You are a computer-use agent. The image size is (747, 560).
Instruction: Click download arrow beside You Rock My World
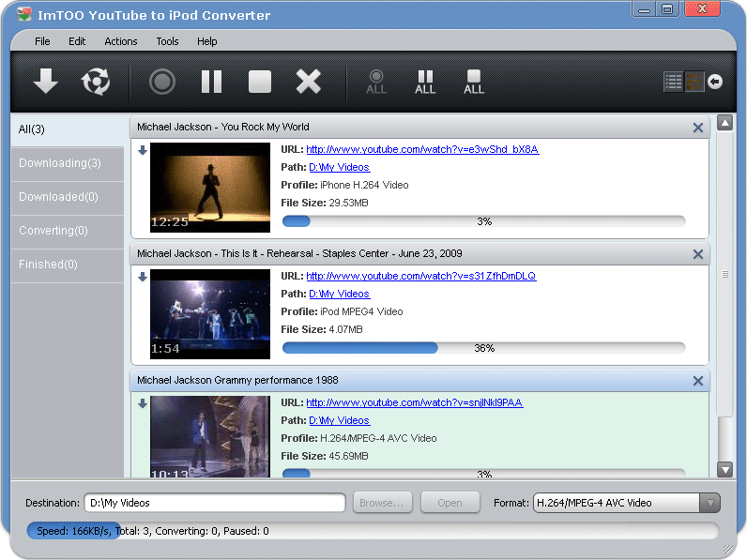click(143, 150)
